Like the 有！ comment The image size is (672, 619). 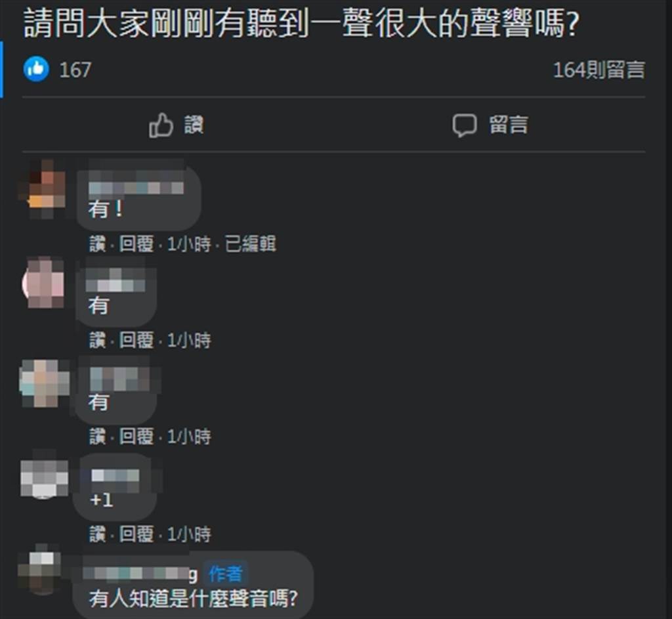tap(97, 244)
